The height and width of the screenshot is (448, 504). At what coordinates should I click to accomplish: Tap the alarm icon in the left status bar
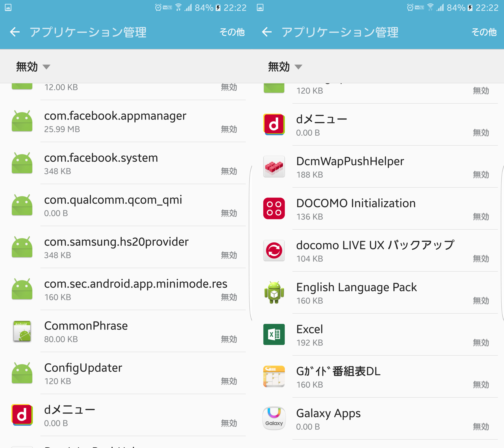point(158,7)
